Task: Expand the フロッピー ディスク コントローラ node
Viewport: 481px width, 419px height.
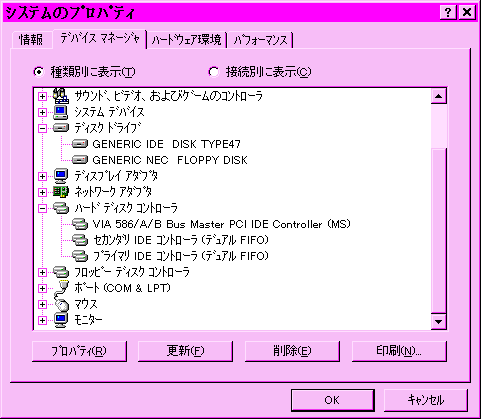Action: coord(42,272)
